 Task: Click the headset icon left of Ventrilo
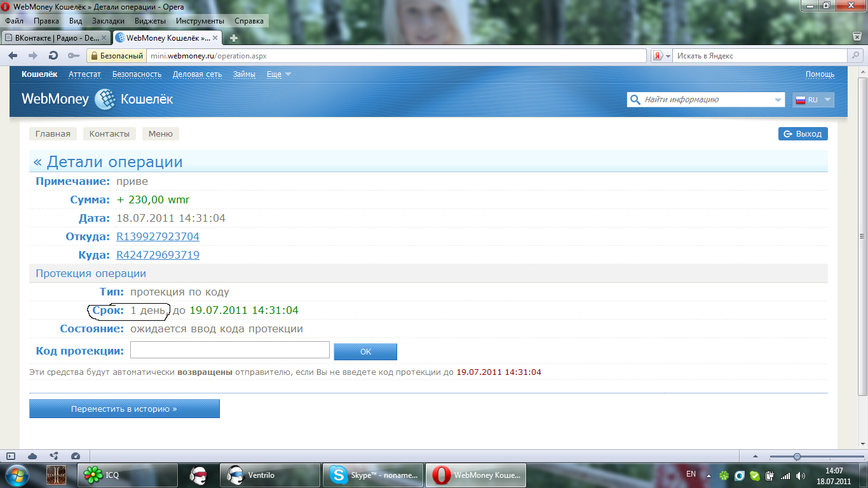tap(198, 475)
